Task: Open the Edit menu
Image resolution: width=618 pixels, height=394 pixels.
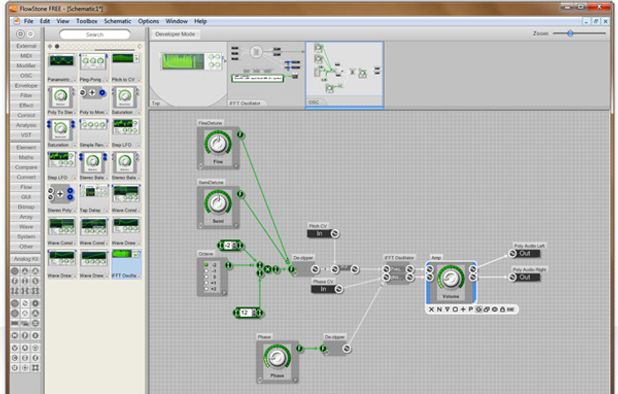Action: [45, 21]
